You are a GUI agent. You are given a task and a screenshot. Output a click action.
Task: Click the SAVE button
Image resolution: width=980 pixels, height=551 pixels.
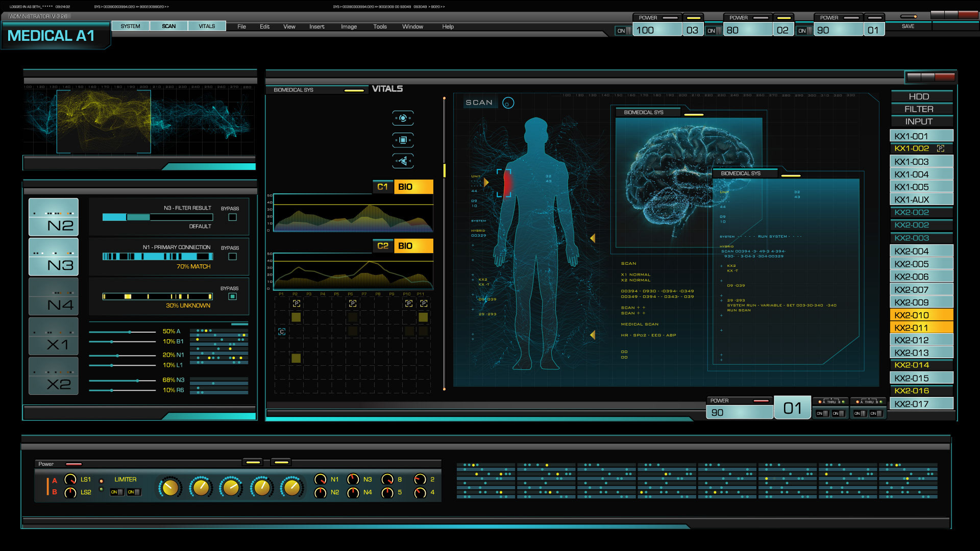click(x=908, y=26)
